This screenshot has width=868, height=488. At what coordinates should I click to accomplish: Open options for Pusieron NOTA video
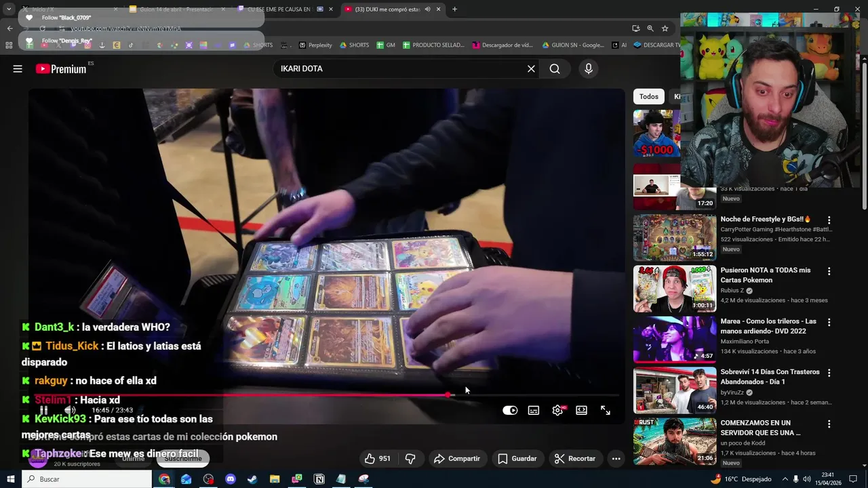click(x=829, y=271)
